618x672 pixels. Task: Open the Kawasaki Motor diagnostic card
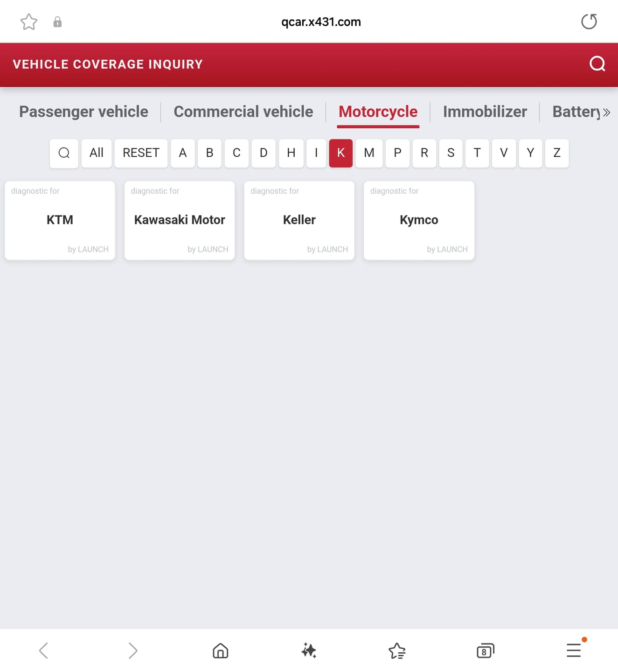[x=180, y=220]
